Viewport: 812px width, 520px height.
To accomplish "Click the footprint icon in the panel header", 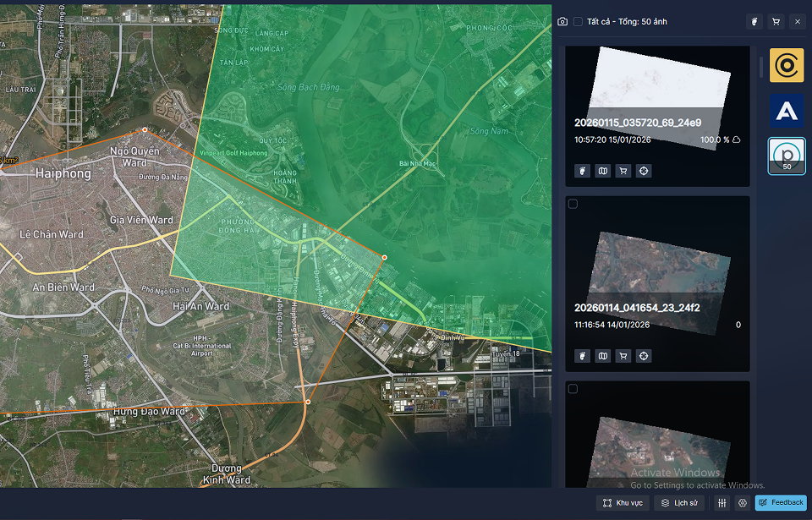I will (x=754, y=22).
